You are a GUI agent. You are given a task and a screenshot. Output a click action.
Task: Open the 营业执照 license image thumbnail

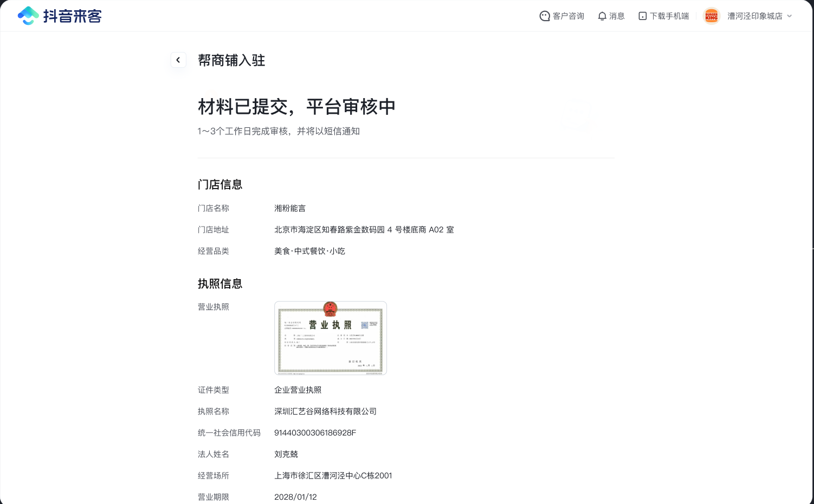(x=330, y=338)
